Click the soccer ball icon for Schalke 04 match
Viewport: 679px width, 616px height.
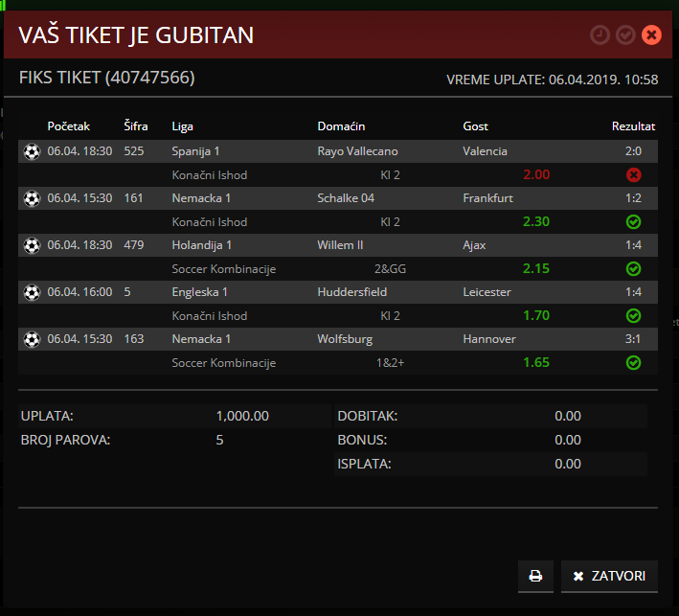32,198
